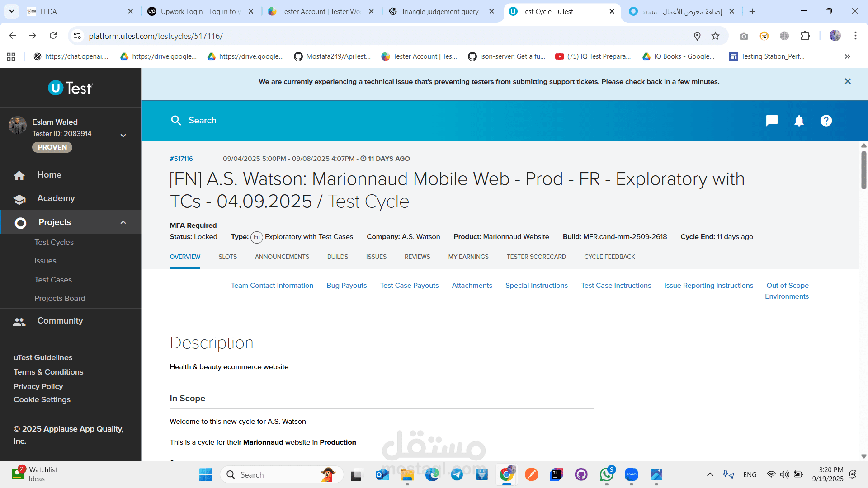The width and height of the screenshot is (868, 488).
Task: Open the uTest chat messages icon
Action: tap(772, 120)
